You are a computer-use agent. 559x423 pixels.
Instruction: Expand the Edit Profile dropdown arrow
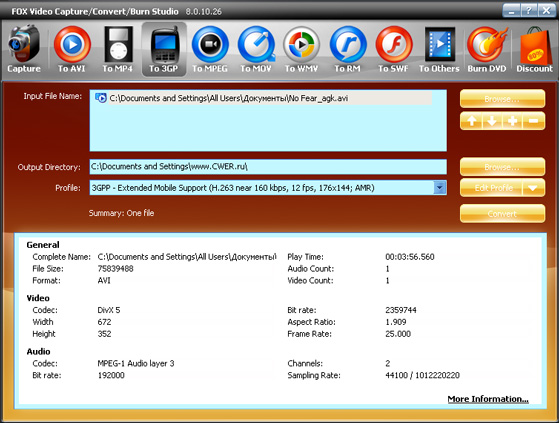(534, 188)
